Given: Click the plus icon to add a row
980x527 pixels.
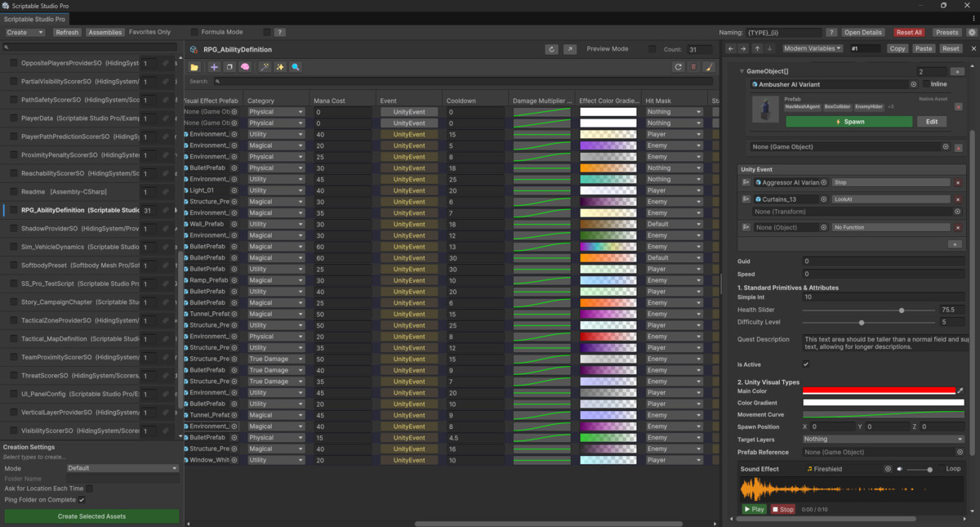Looking at the screenshot, I should pos(213,68).
